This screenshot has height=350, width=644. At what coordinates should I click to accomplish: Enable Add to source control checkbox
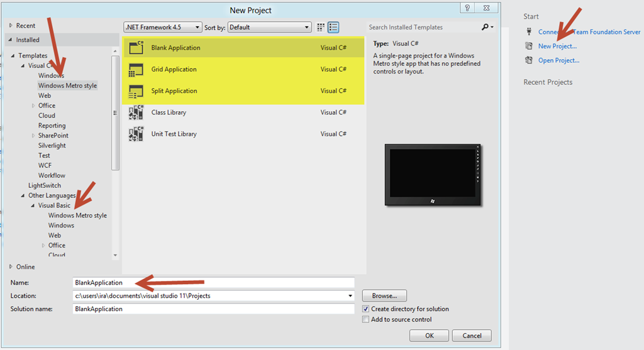pos(366,320)
